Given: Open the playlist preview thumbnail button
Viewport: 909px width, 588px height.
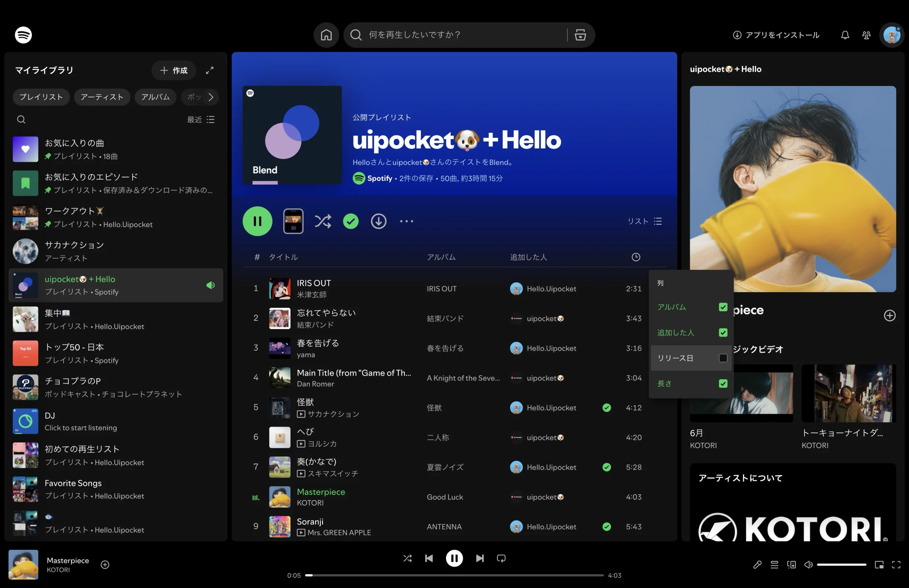Looking at the screenshot, I should 293,221.
